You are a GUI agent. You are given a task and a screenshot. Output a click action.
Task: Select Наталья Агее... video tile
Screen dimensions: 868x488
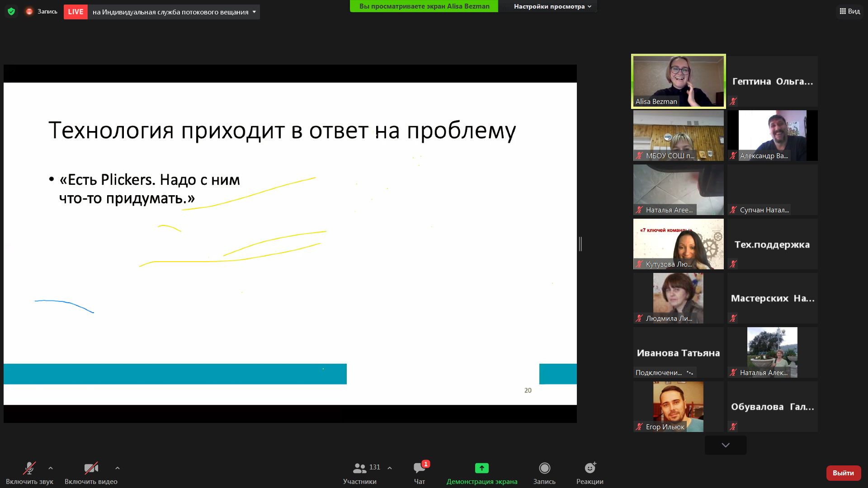click(x=679, y=190)
